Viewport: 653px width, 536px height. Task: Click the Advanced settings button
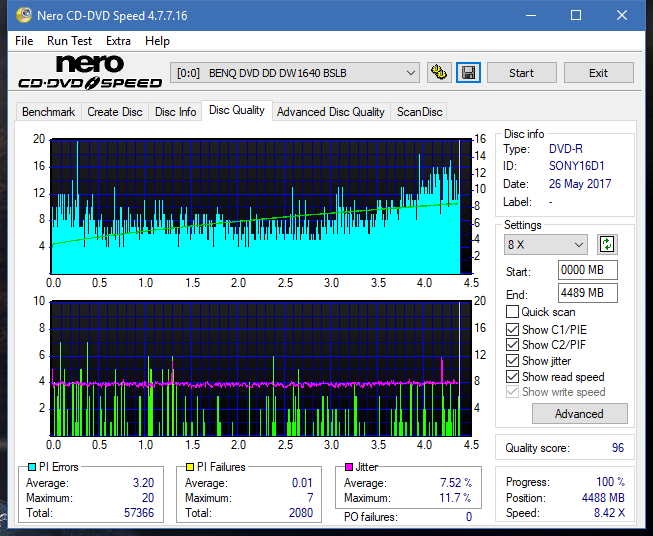[579, 414]
